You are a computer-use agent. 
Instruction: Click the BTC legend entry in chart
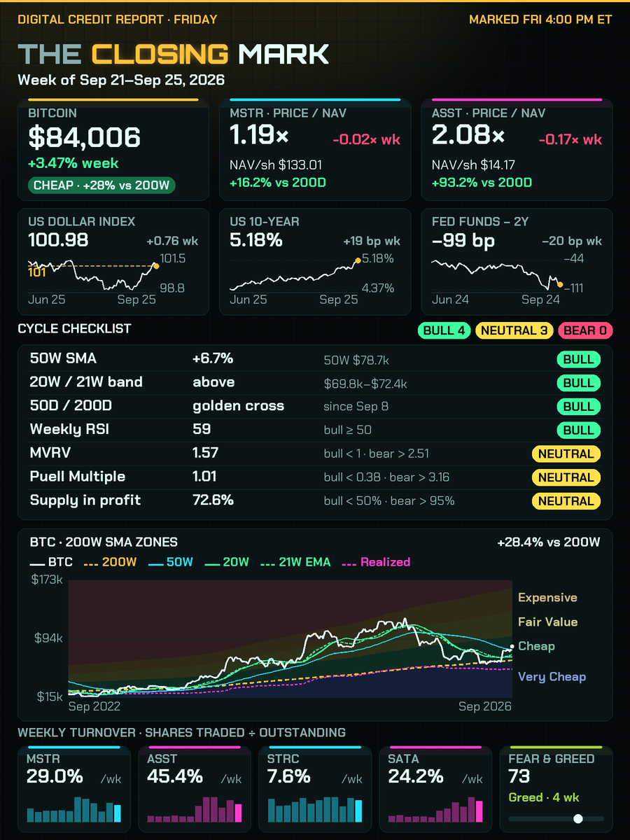tap(51, 562)
